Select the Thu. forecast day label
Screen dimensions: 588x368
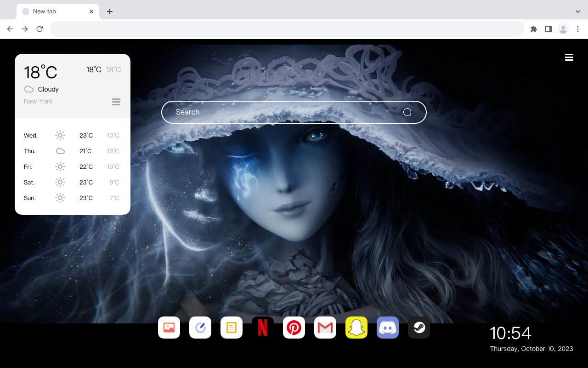tap(30, 151)
